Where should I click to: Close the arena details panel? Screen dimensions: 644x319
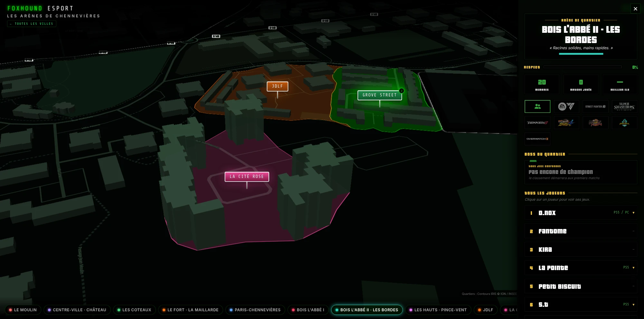pos(635,9)
